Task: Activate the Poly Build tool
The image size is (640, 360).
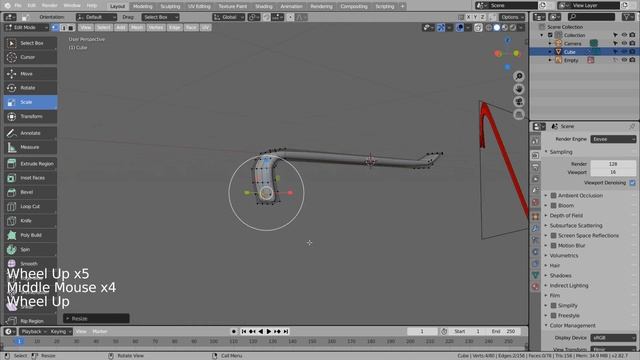Action: click(x=31, y=235)
